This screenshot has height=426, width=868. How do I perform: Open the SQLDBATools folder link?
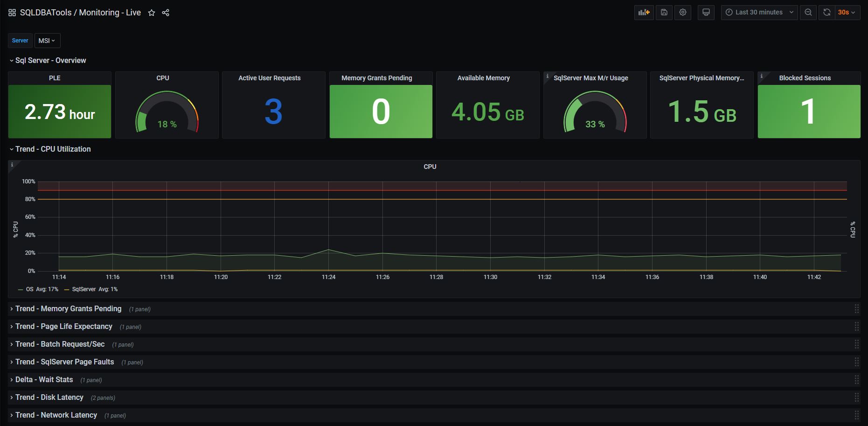pos(46,13)
